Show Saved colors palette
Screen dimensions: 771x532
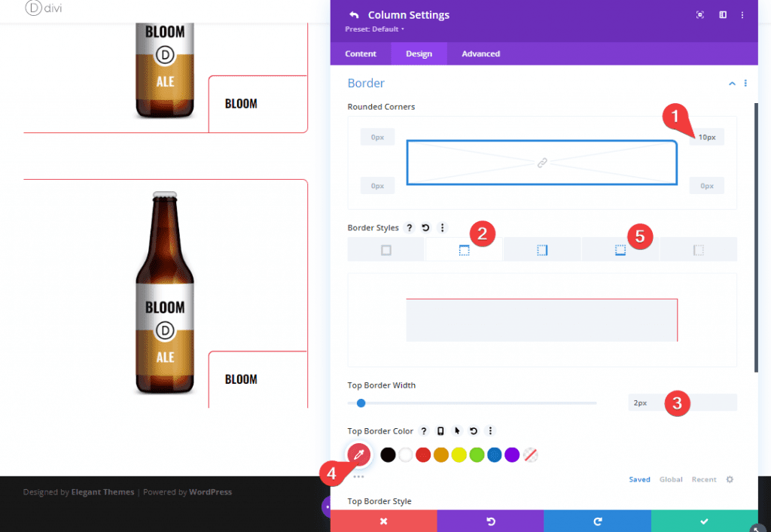pyautogui.click(x=639, y=479)
